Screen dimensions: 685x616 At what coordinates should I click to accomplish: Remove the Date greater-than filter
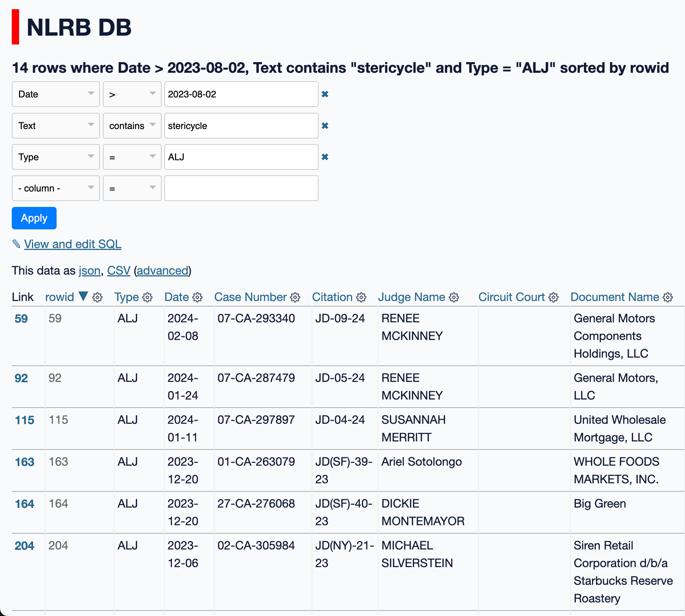tap(325, 94)
